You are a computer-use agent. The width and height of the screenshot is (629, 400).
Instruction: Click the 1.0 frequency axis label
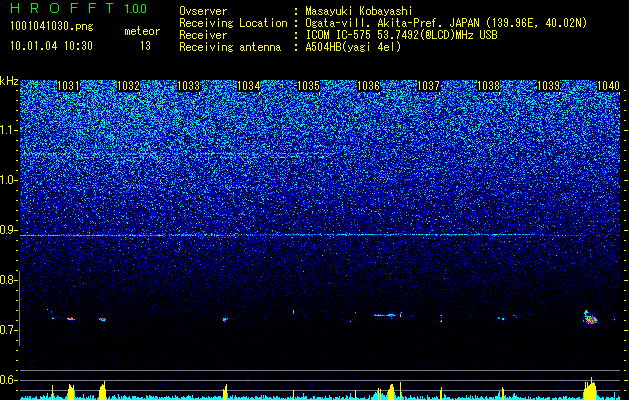pyautogui.click(x=8, y=180)
